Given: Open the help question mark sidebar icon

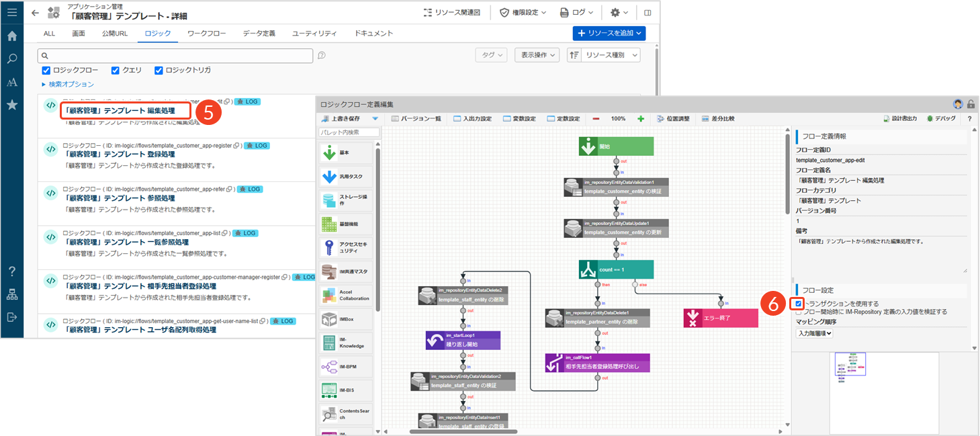Looking at the screenshot, I should [11, 271].
